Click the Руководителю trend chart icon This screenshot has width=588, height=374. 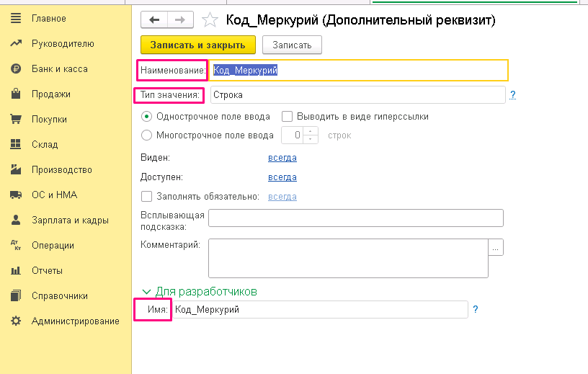click(16, 43)
